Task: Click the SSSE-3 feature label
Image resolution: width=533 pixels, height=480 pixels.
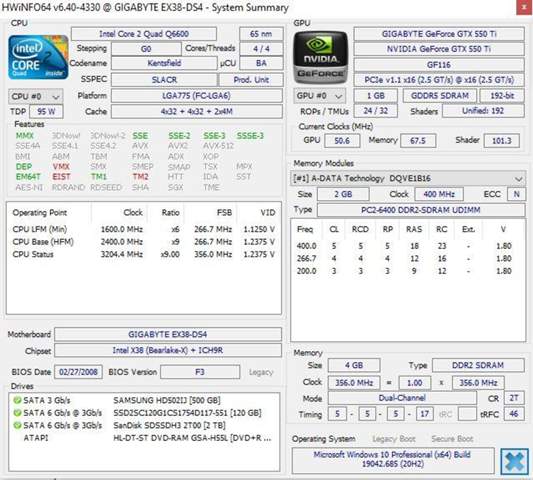Action: tap(250, 136)
